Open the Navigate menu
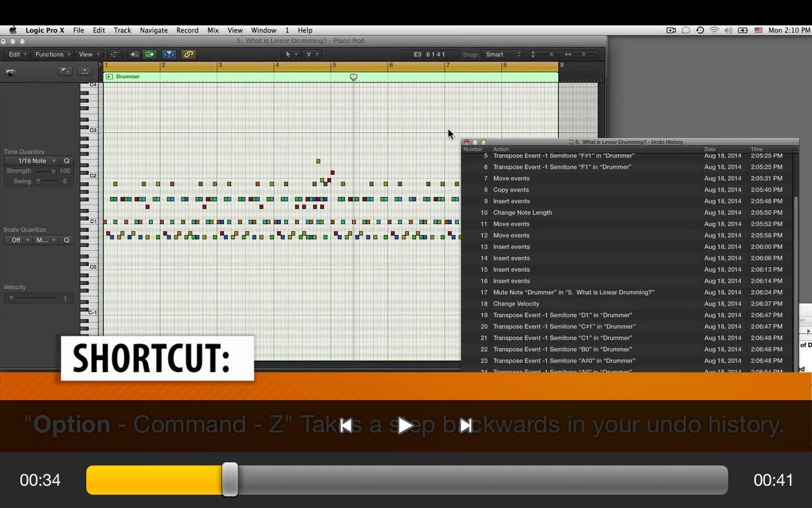This screenshot has width=812, height=508. point(154,30)
